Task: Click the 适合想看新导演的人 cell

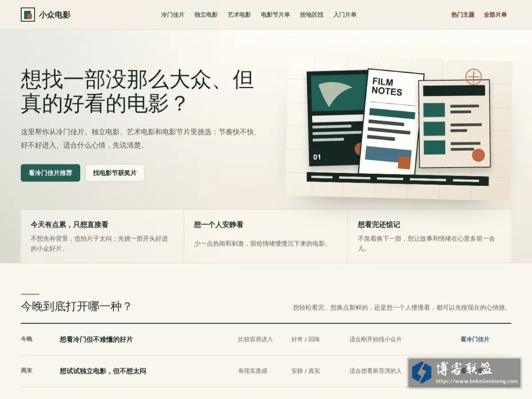Action: 376,371
